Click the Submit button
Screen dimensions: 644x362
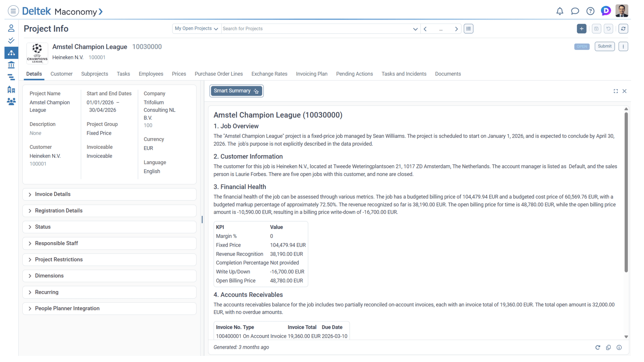[604, 46]
